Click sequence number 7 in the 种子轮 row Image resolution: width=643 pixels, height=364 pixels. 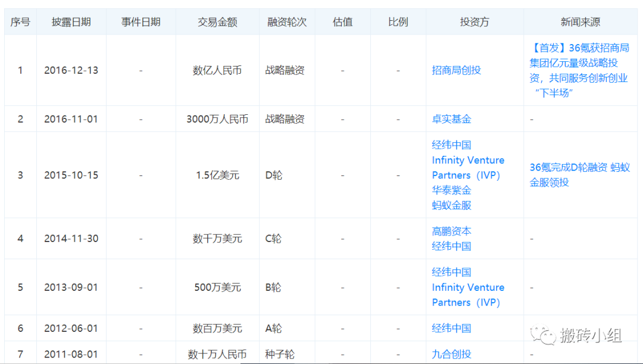tap(20, 354)
